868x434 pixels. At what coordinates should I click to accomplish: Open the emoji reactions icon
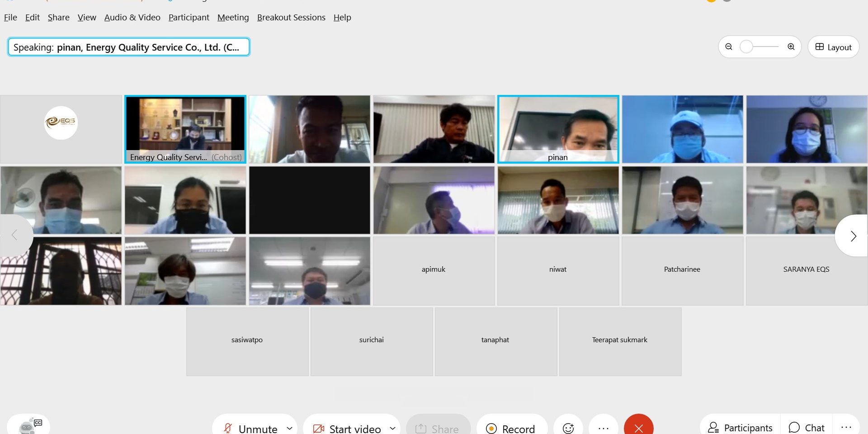point(568,428)
